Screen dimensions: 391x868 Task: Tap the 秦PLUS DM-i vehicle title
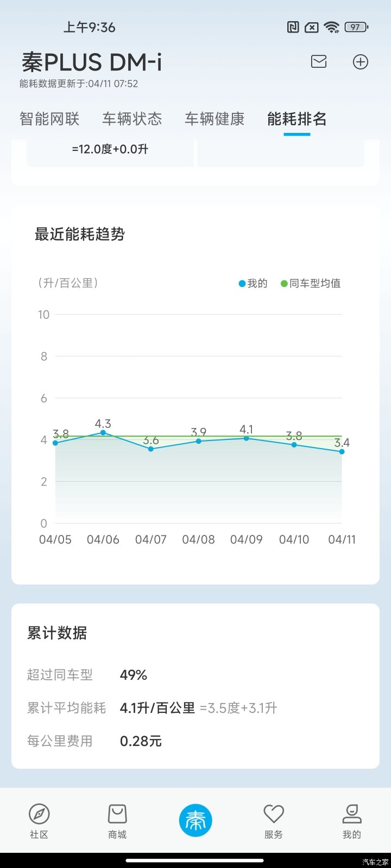point(92,62)
